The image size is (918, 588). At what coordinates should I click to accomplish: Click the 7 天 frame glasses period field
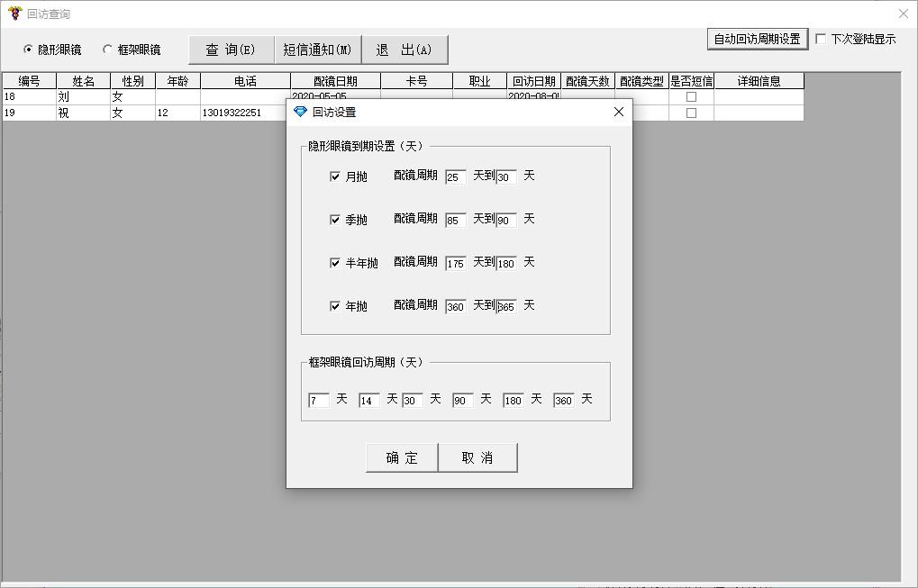[318, 401]
